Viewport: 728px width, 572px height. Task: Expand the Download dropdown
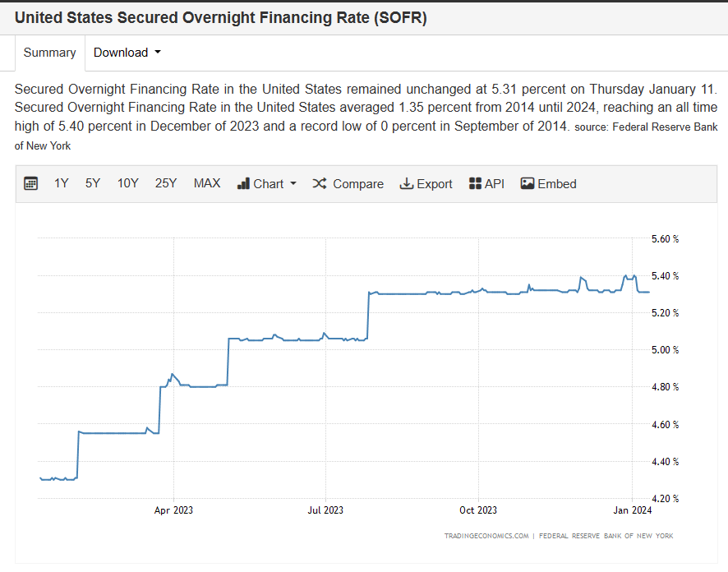(x=126, y=52)
